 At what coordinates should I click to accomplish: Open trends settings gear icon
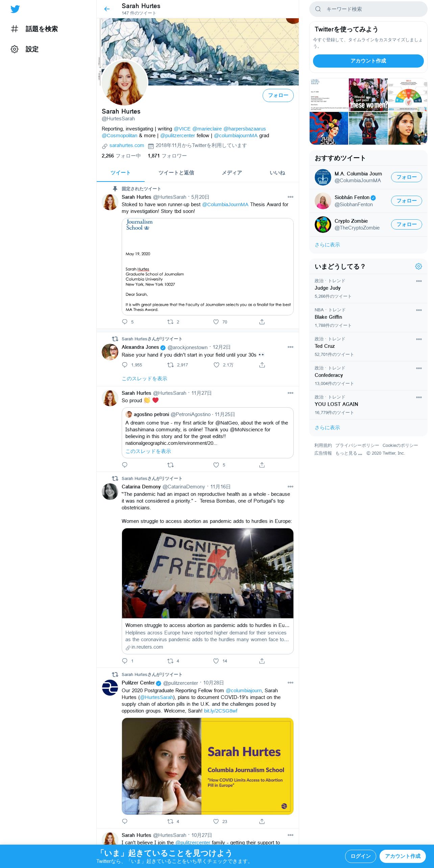(x=418, y=266)
